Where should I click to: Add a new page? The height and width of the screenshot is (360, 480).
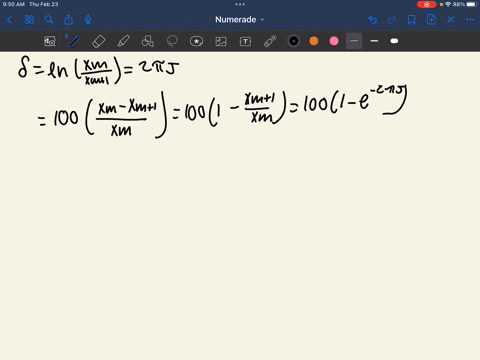tap(431, 20)
